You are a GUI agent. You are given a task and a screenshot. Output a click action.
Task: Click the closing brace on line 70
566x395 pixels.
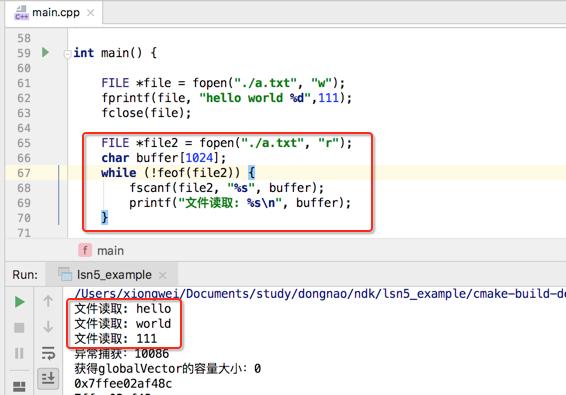point(104,217)
